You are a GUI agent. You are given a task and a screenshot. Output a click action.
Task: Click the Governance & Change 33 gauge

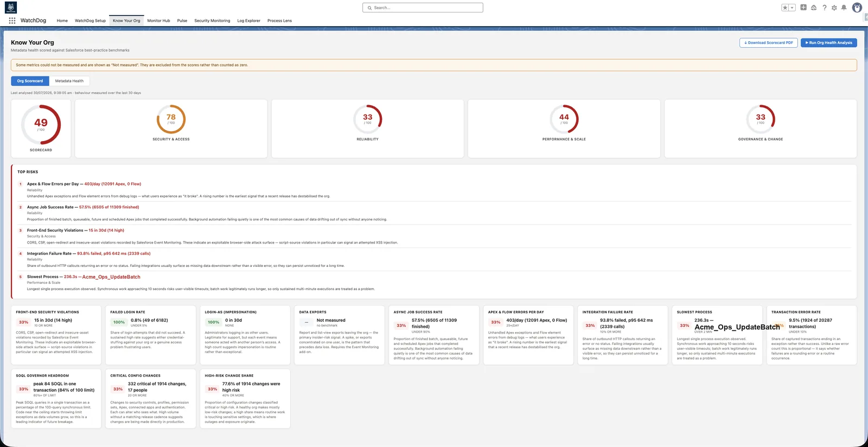[x=761, y=119]
